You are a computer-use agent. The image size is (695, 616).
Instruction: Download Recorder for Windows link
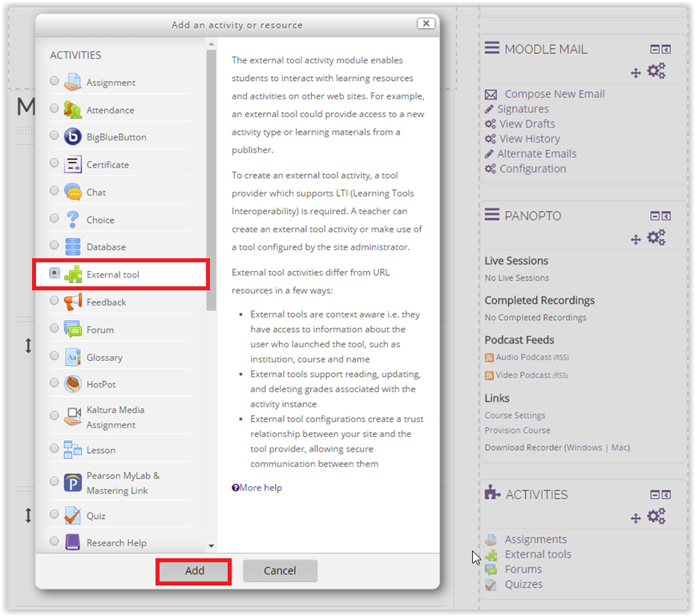[584, 448]
